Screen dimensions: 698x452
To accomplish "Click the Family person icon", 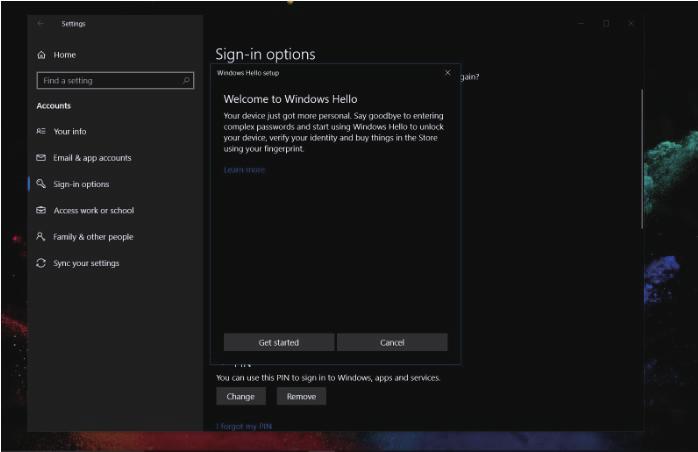I will tap(41, 236).
